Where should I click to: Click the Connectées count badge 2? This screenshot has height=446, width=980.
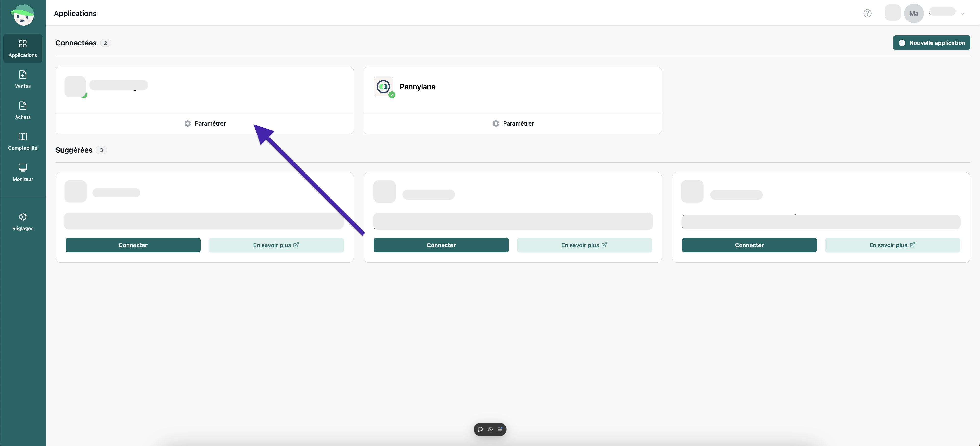(105, 43)
